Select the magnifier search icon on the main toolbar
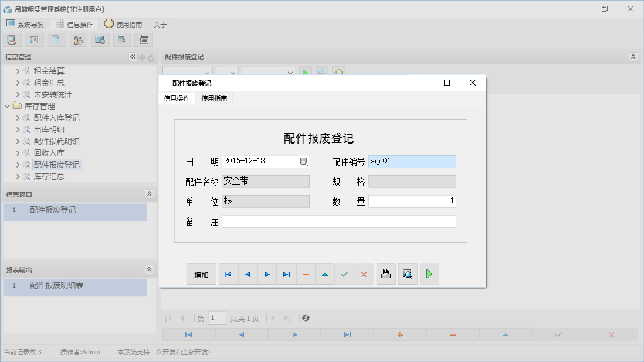 (x=12, y=39)
